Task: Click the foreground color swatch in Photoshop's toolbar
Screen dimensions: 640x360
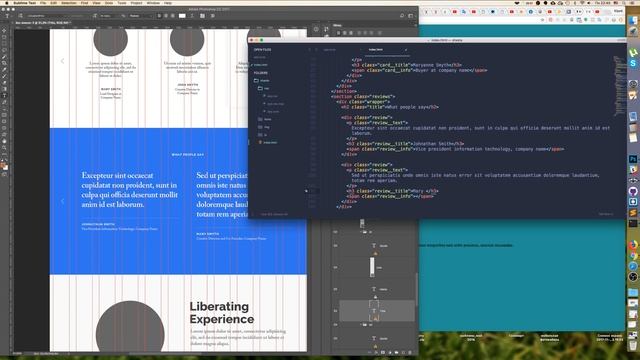Action: click(x=3, y=165)
